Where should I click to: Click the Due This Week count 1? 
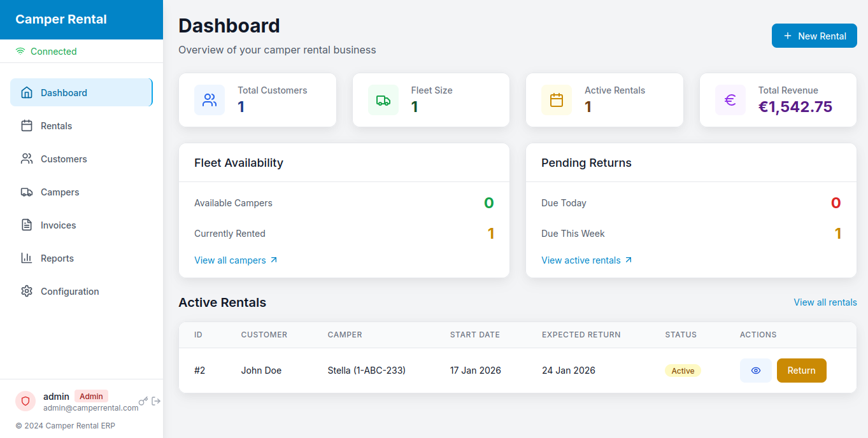838,234
